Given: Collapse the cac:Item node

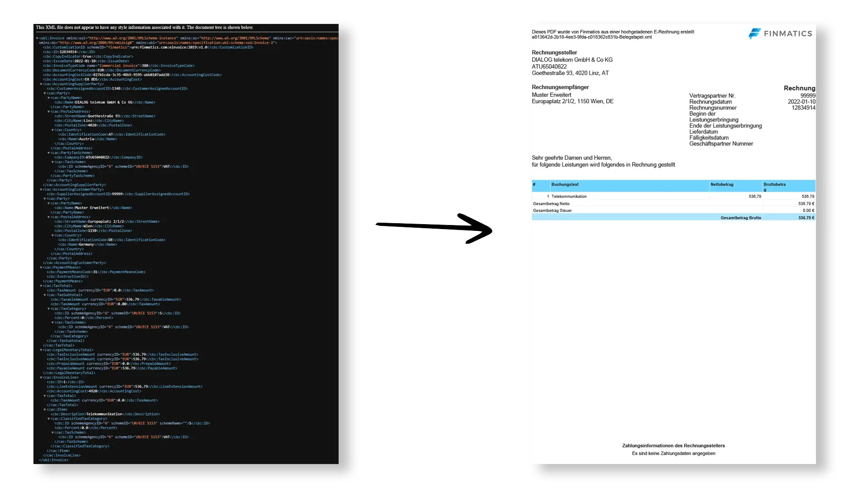Looking at the screenshot, I should [x=45, y=410].
